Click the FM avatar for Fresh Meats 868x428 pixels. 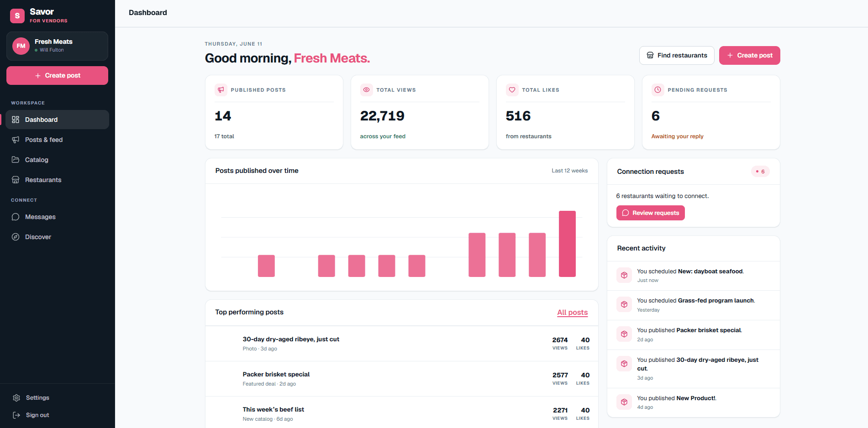point(21,46)
